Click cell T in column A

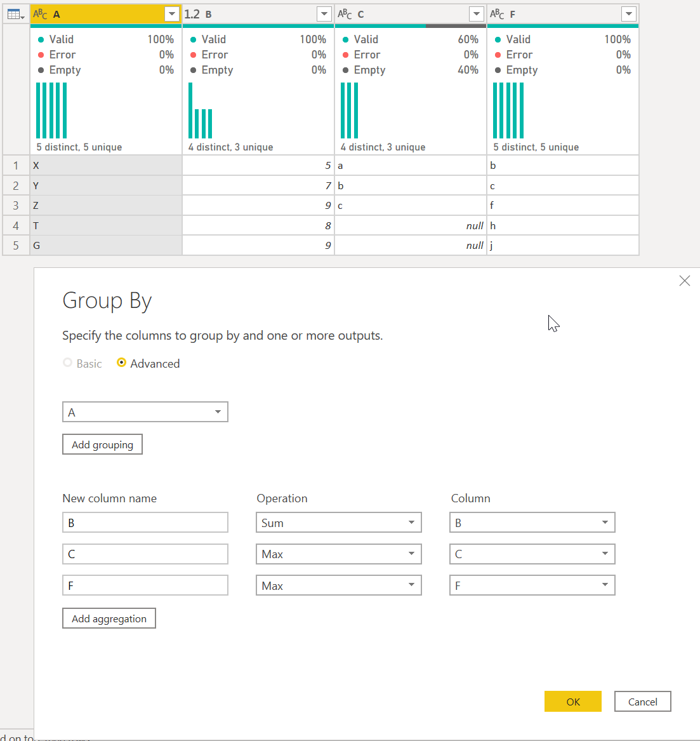point(106,225)
